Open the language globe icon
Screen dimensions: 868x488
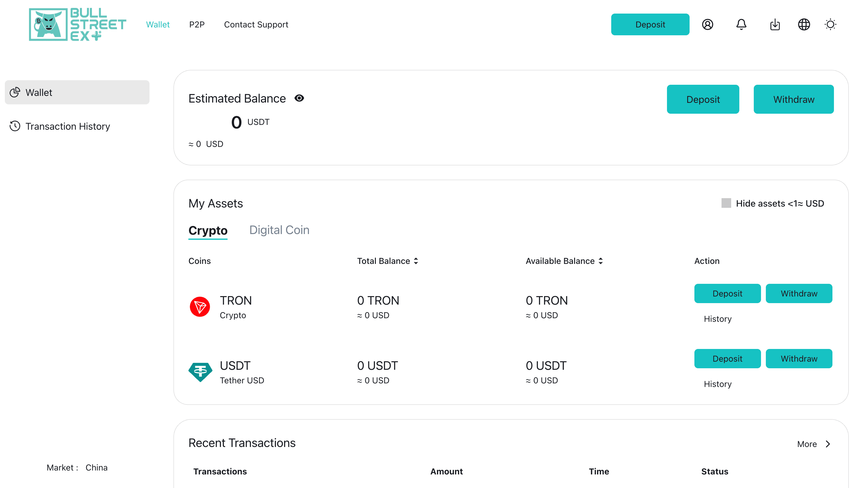(804, 24)
